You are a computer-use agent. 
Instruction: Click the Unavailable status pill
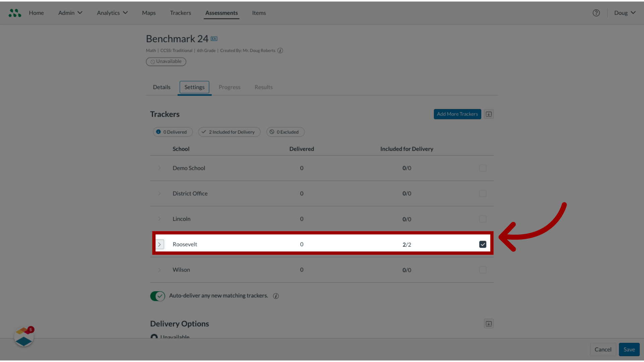click(x=166, y=62)
